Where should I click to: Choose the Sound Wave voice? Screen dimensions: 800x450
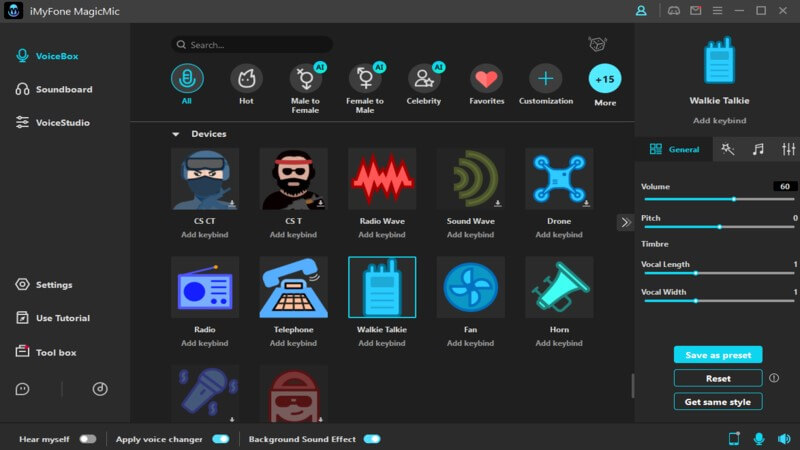tap(470, 179)
